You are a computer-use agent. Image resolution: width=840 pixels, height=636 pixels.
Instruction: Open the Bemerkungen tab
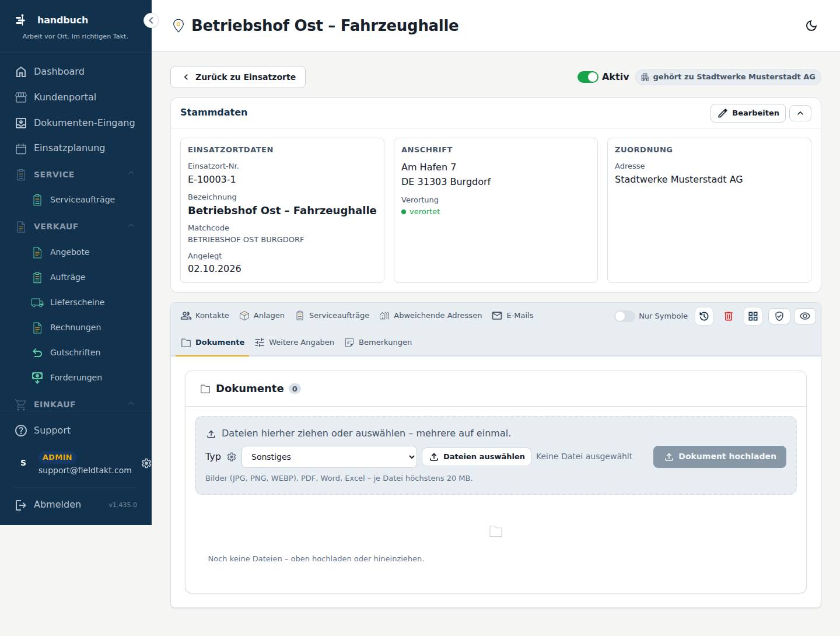click(x=379, y=343)
